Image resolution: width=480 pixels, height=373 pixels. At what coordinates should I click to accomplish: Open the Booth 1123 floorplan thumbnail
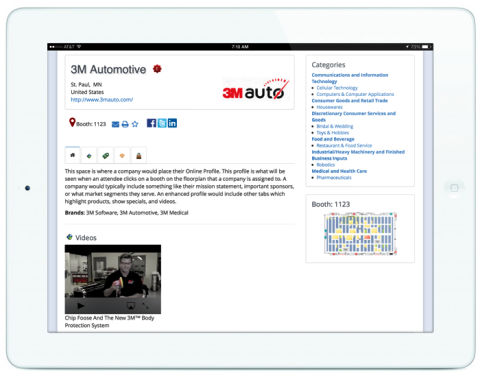(x=360, y=233)
